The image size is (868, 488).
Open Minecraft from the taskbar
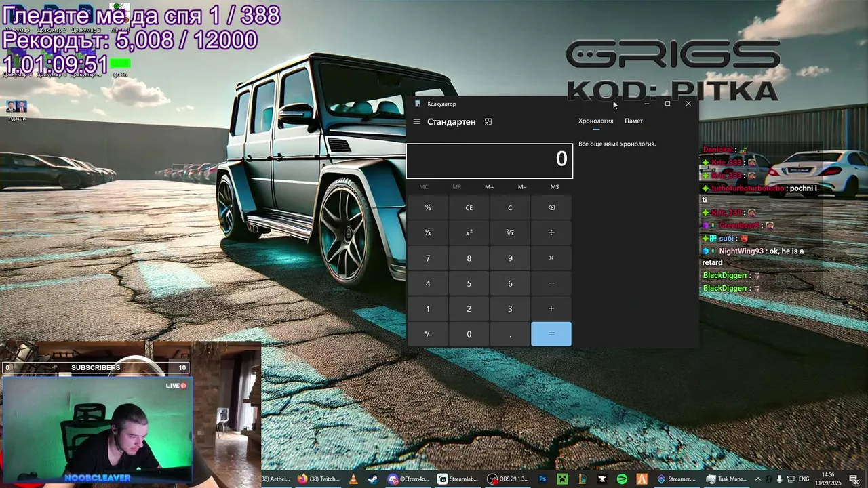(x=562, y=479)
